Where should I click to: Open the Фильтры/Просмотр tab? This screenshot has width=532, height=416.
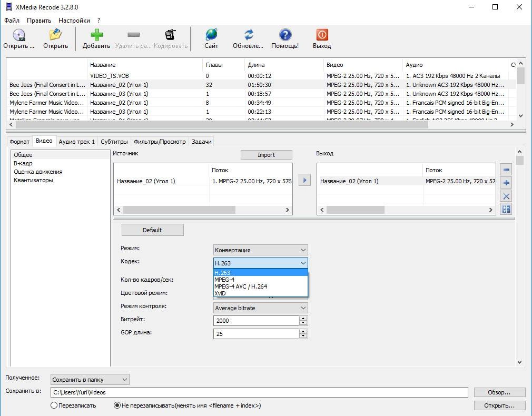coord(160,142)
